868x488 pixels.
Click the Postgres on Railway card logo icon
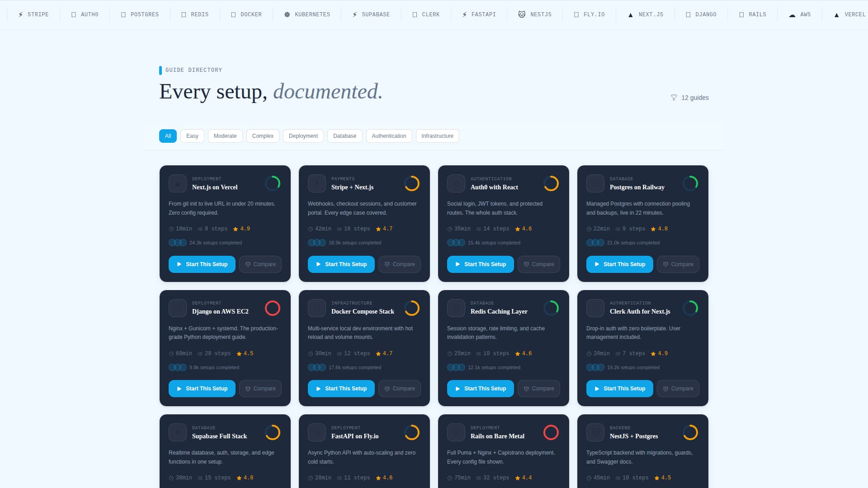click(595, 183)
